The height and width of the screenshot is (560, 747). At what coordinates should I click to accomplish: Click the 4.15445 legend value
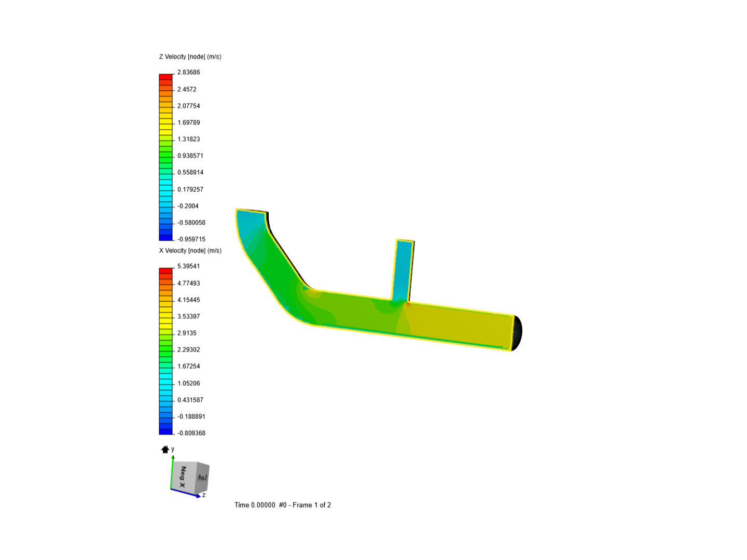pos(188,300)
